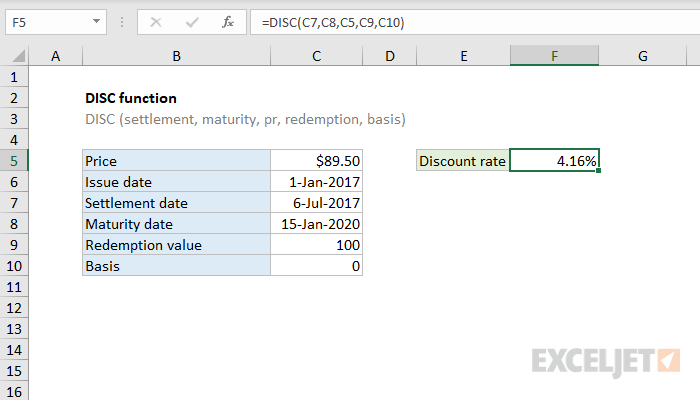The height and width of the screenshot is (400, 700).
Task: Select the 1-Jan-2017 cell
Action: (x=317, y=182)
